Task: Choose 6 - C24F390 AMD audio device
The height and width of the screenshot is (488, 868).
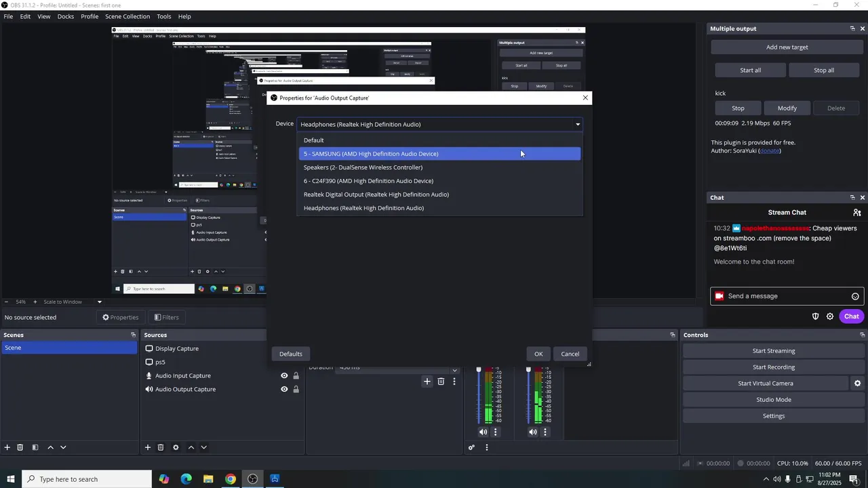Action: pos(440,181)
